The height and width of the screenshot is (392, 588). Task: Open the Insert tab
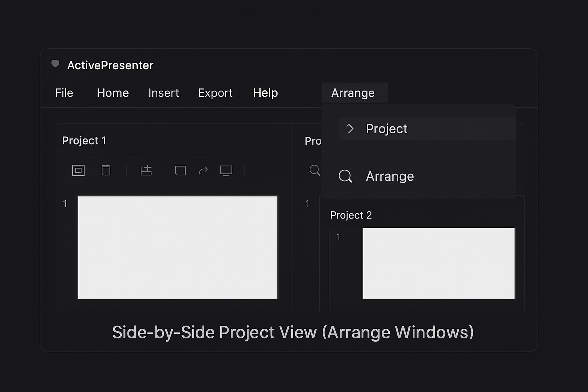click(x=163, y=93)
